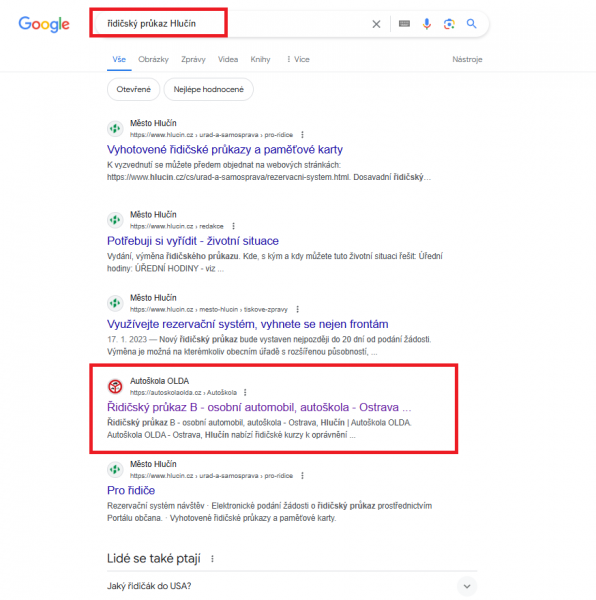Start voice search with the microphone icon

click(x=427, y=24)
